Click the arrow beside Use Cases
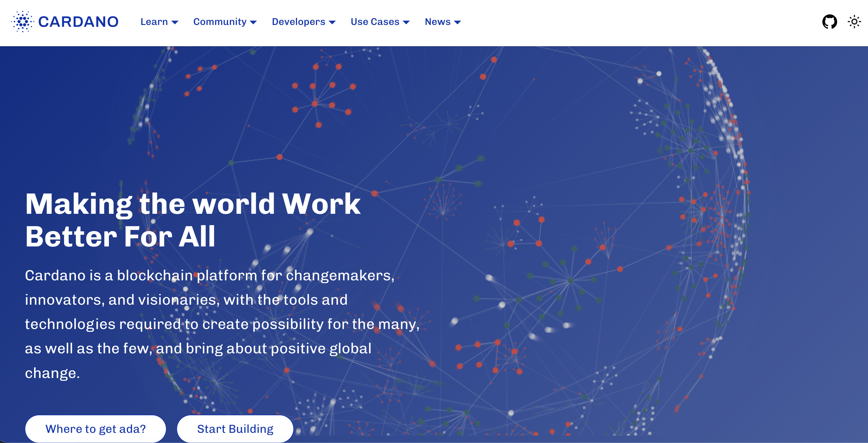This screenshot has width=868, height=443. point(406,22)
